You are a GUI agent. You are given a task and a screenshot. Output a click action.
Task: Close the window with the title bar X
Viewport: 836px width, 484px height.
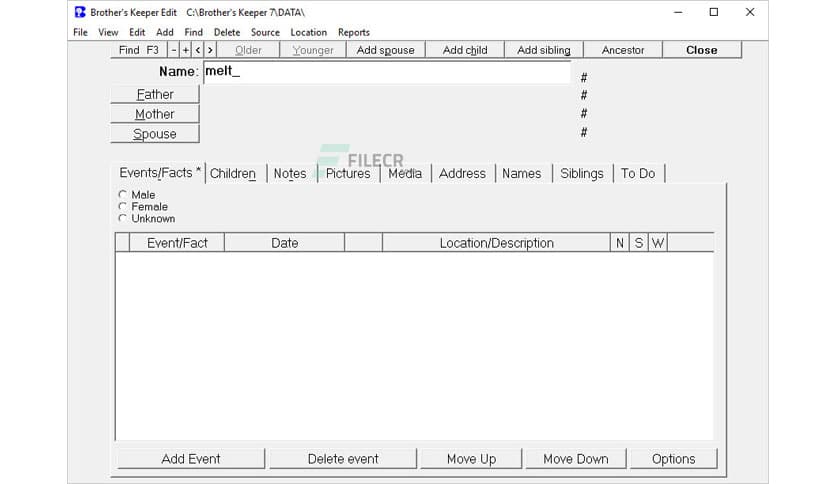pyautogui.click(x=750, y=12)
